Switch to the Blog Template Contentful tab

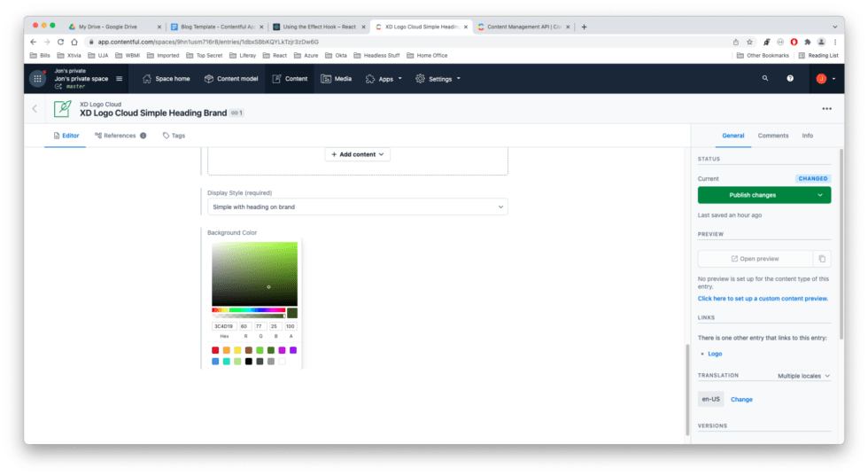point(218,27)
